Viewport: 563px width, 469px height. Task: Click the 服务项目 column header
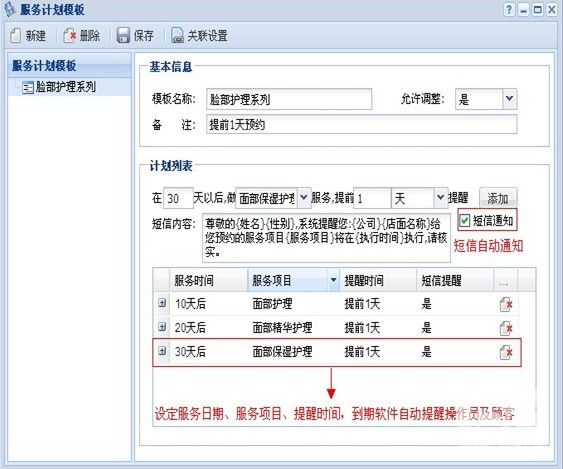[x=271, y=280]
